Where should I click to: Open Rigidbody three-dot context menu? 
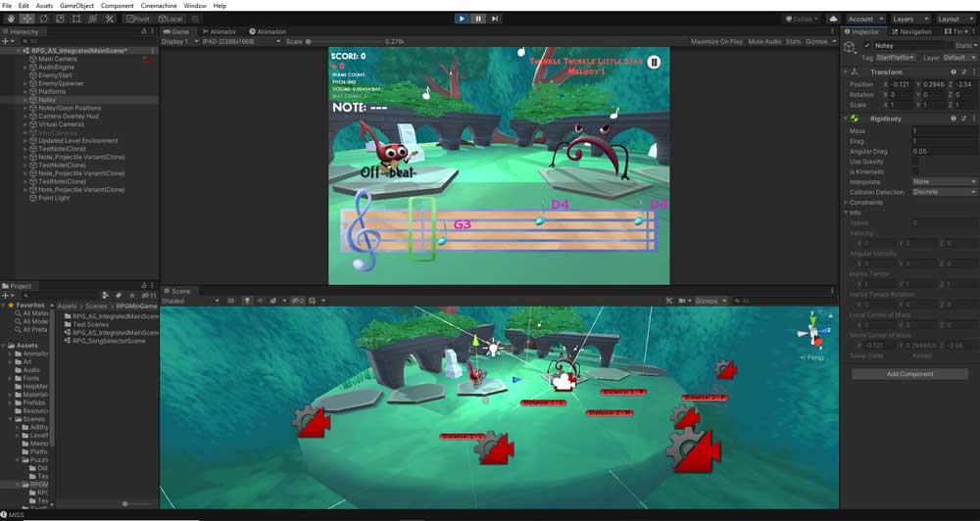(973, 118)
